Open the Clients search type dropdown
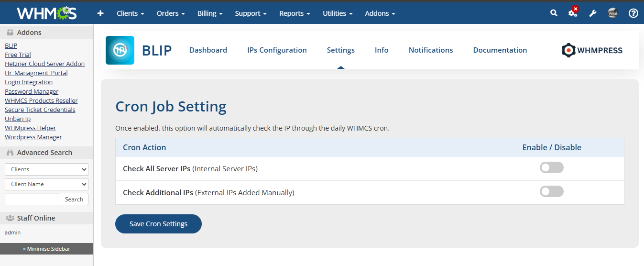 pos(46,169)
